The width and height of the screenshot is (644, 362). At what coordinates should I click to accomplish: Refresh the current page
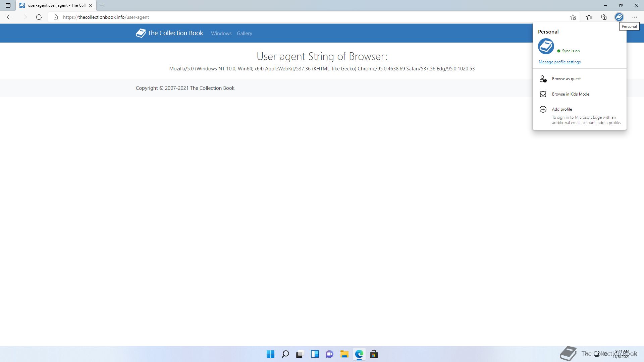pyautogui.click(x=39, y=17)
